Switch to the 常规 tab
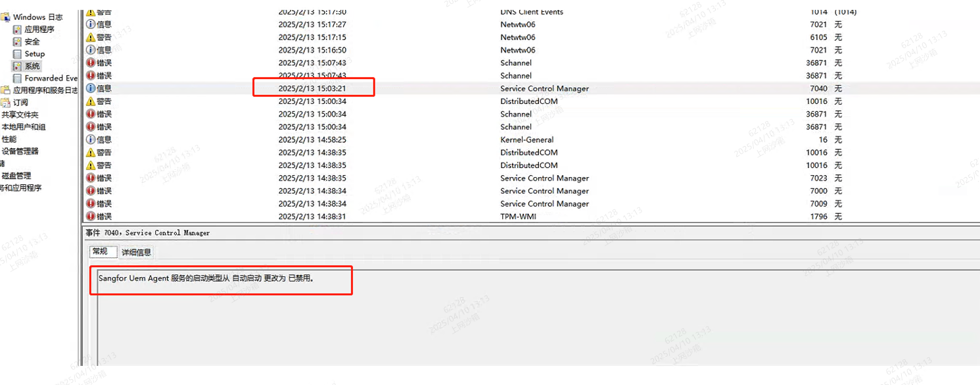980x385 pixels. pos(99,251)
